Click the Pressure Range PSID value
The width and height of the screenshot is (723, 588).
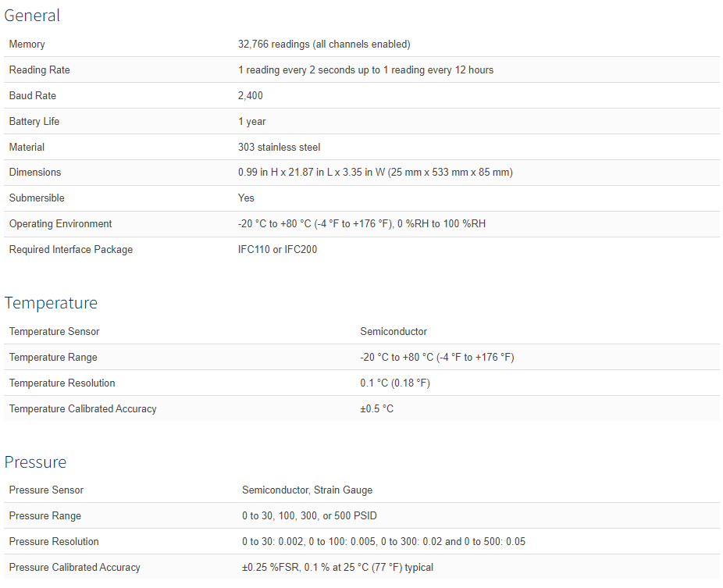(x=309, y=516)
